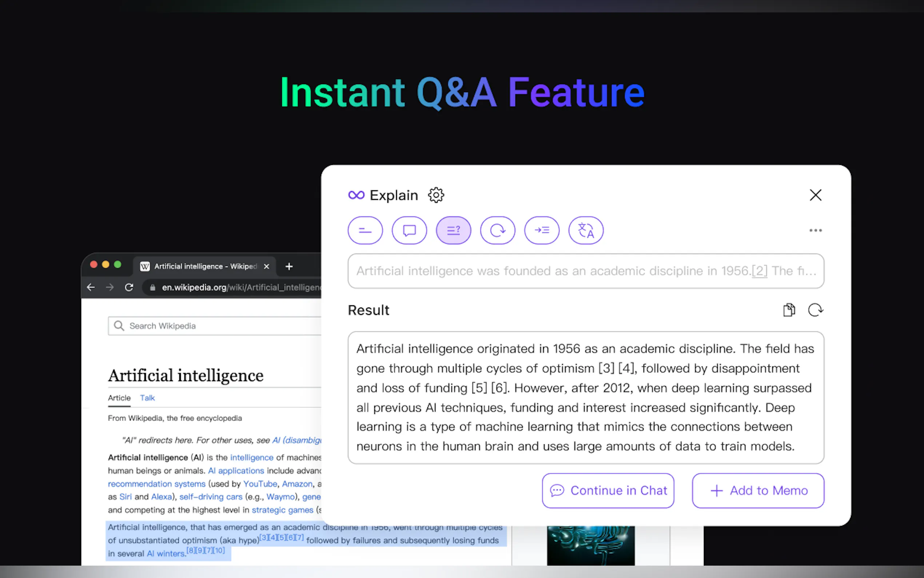The height and width of the screenshot is (578, 924).
Task: Open the Explain settings gear
Action: coord(436,195)
